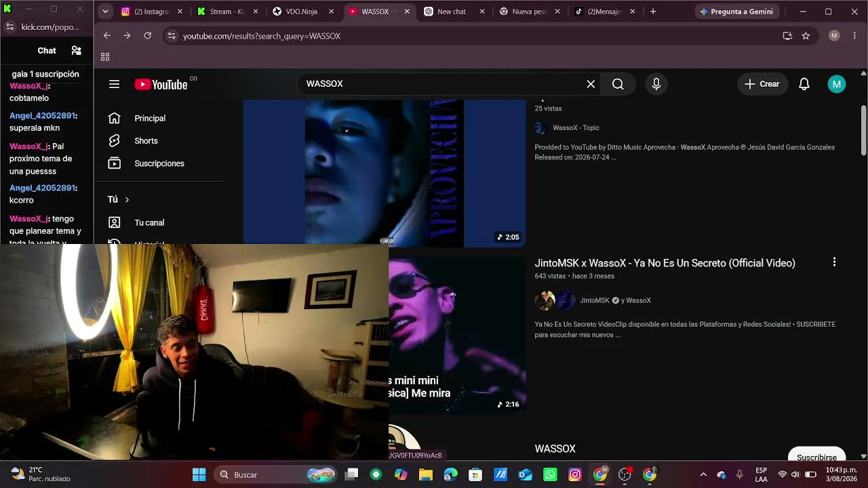Expand the Tú section chevron

tap(127, 199)
